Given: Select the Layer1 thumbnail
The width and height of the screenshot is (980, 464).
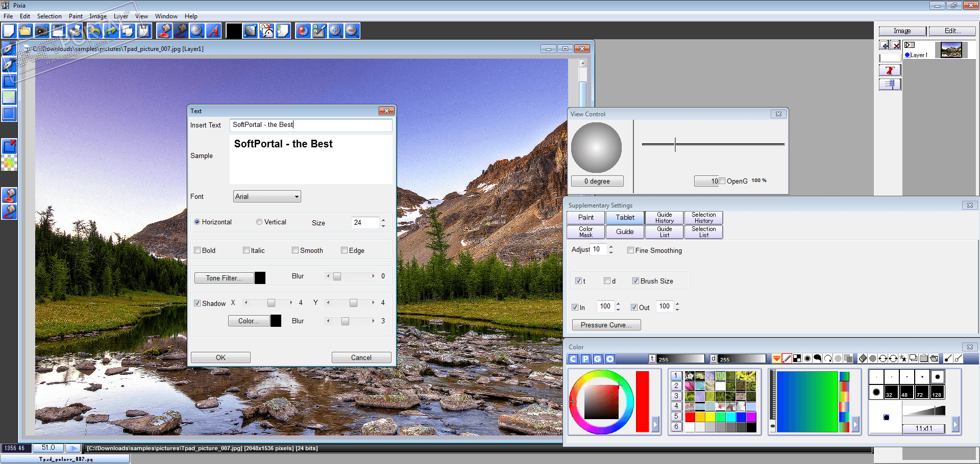Looking at the screenshot, I should point(951,50).
